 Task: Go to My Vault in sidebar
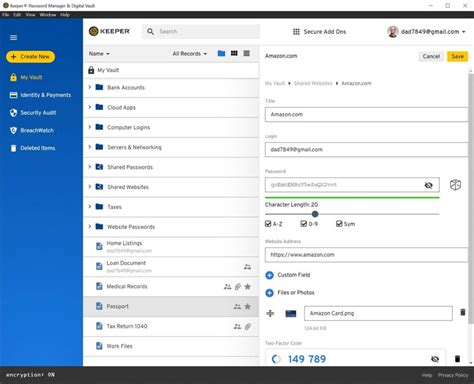[x=26, y=77]
